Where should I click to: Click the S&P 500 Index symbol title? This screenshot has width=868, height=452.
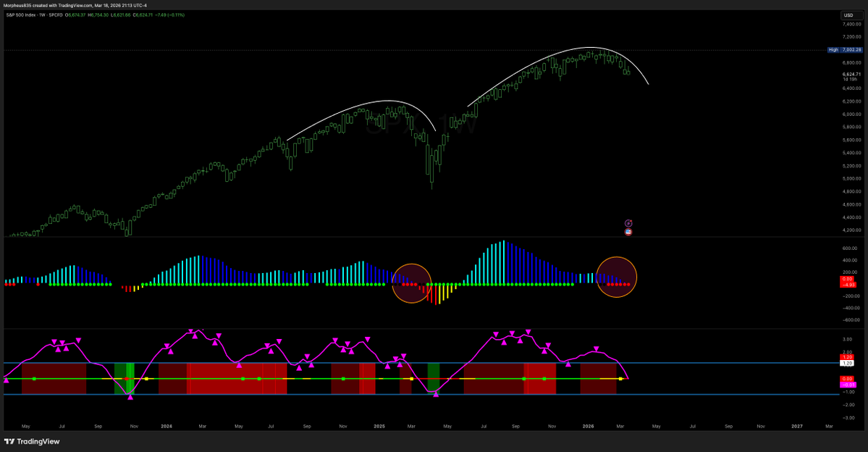pyautogui.click(x=34, y=15)
